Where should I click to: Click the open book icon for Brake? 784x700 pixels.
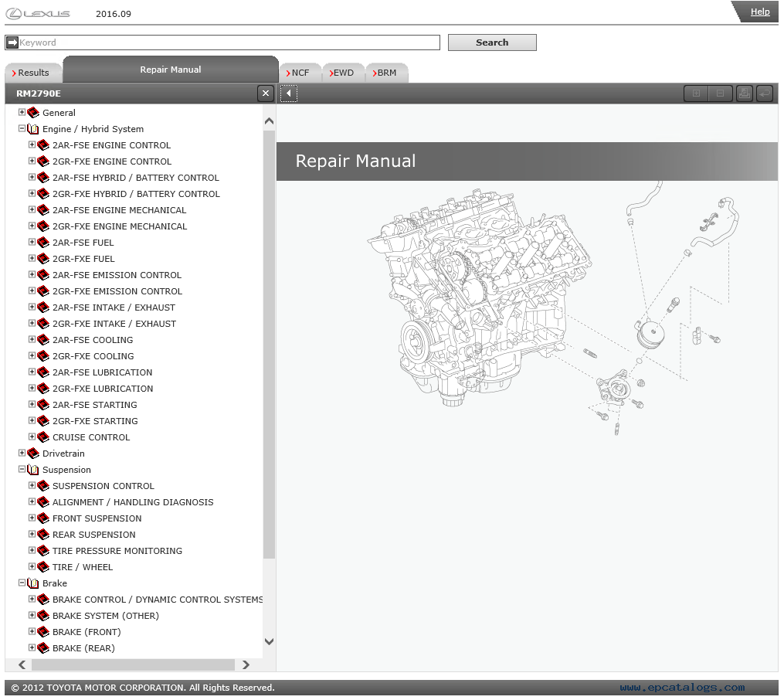tap(33, 583)
